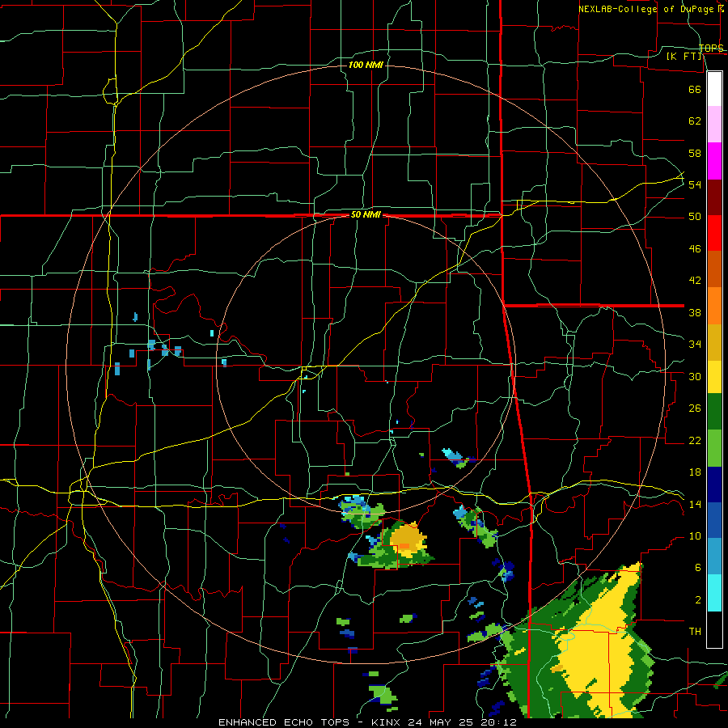Click the light green legend swatch
This screenshot has height=728, width=728.
click(x=714, y=448)
